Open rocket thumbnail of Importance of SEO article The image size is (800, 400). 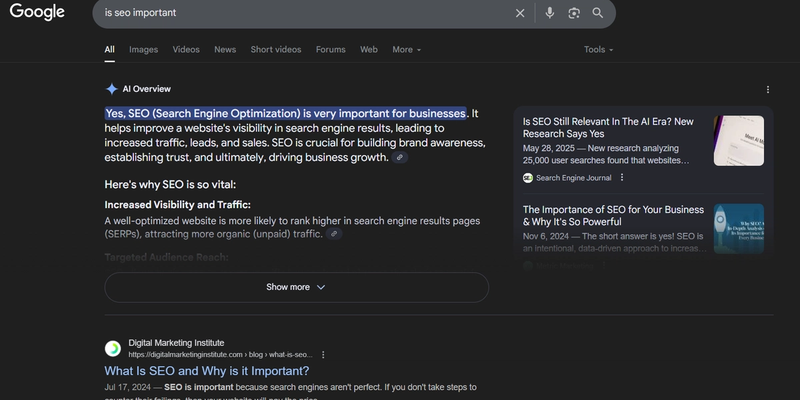[739, 229]
